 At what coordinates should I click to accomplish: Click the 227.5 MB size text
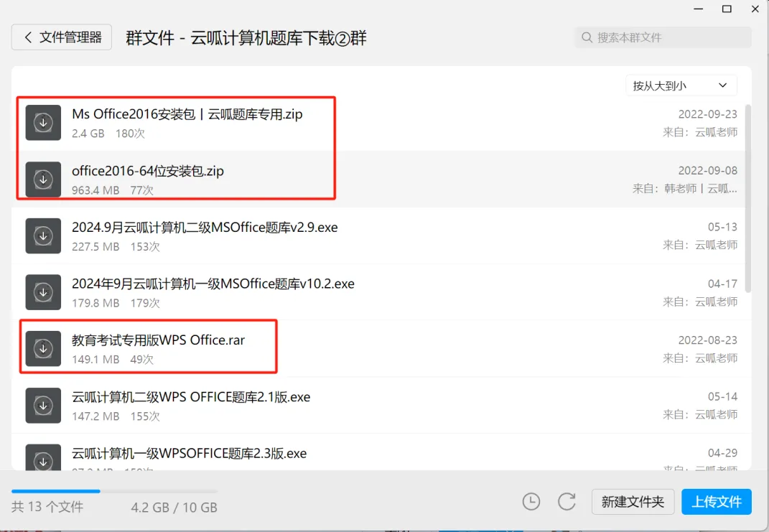point(95,247)
